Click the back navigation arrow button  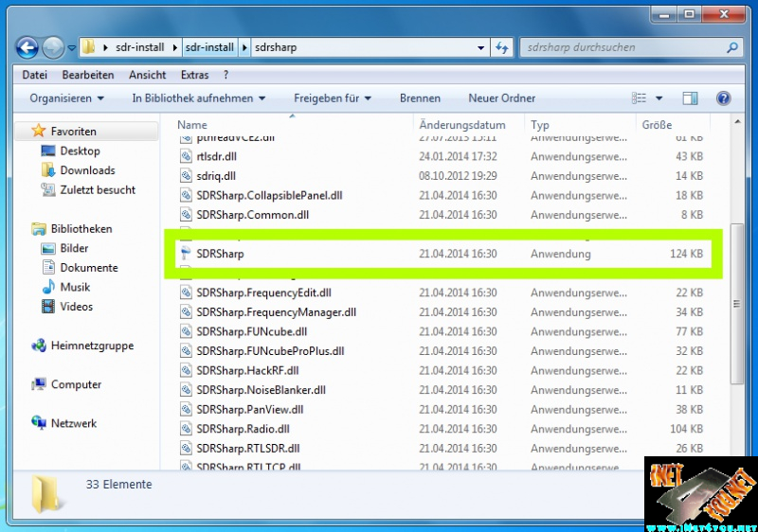pyautogui.click(x=27, y=46)
